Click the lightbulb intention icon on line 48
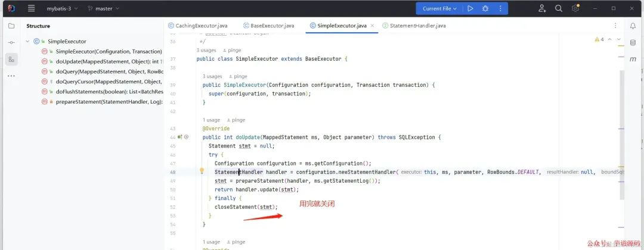Viewport: 644px width, 250px height. tap(202, 171)
